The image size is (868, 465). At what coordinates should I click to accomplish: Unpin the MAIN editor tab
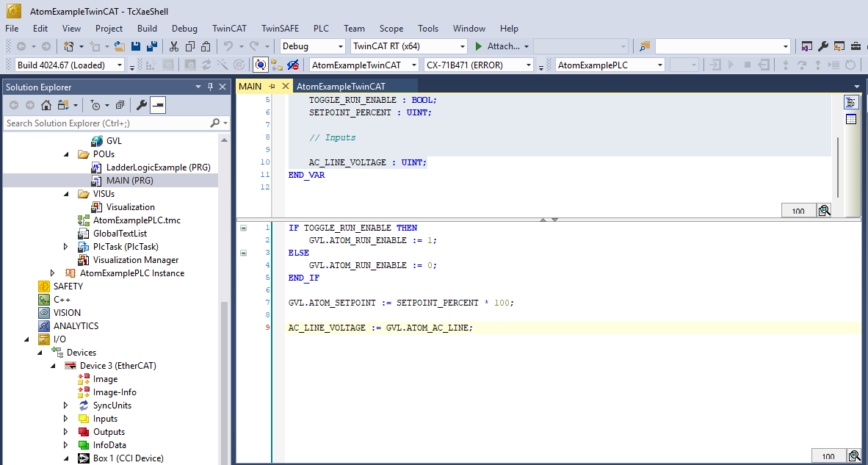(271, 86)
